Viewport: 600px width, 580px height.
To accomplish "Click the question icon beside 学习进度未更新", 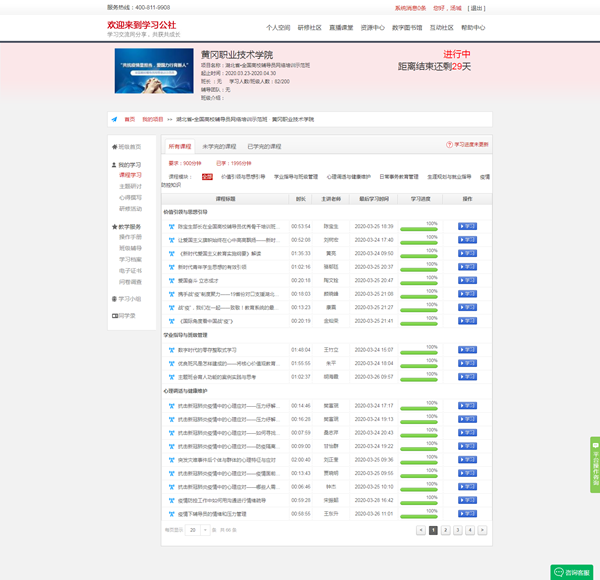I will pos(449,145).
